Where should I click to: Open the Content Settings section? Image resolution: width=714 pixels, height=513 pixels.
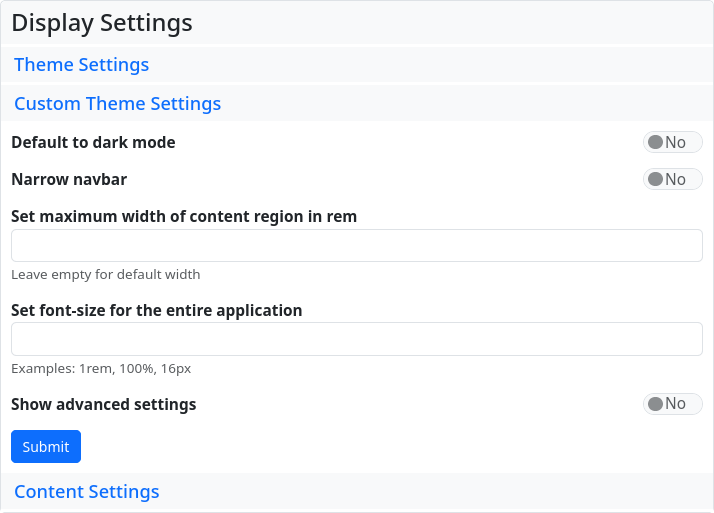pyautogui.click(x=86, y=492)
